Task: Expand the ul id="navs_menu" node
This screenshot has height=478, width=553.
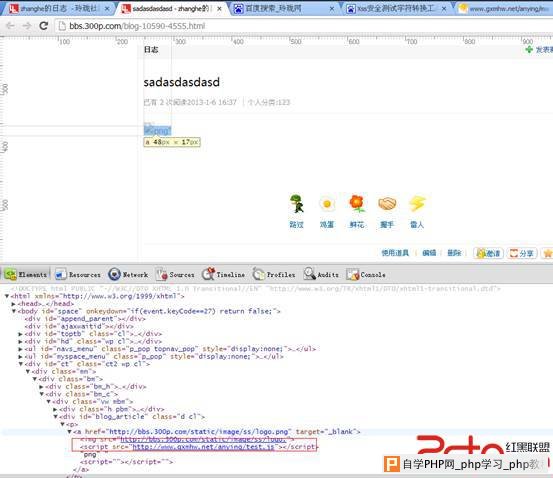Action: (20, 349)
